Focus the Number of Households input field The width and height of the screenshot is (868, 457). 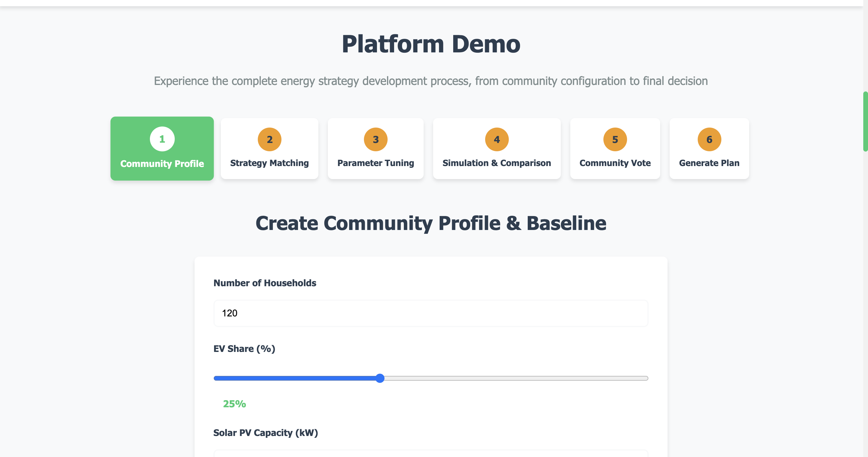(x=431, y=313)
